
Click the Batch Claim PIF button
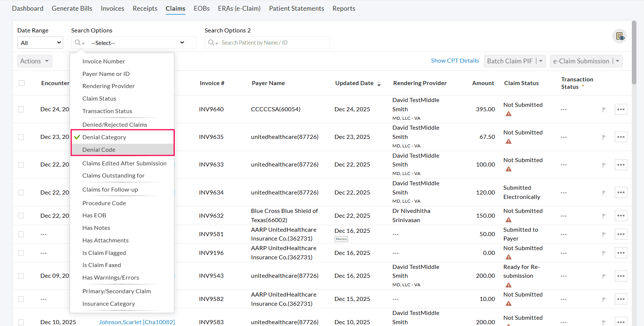click(510, 61)
